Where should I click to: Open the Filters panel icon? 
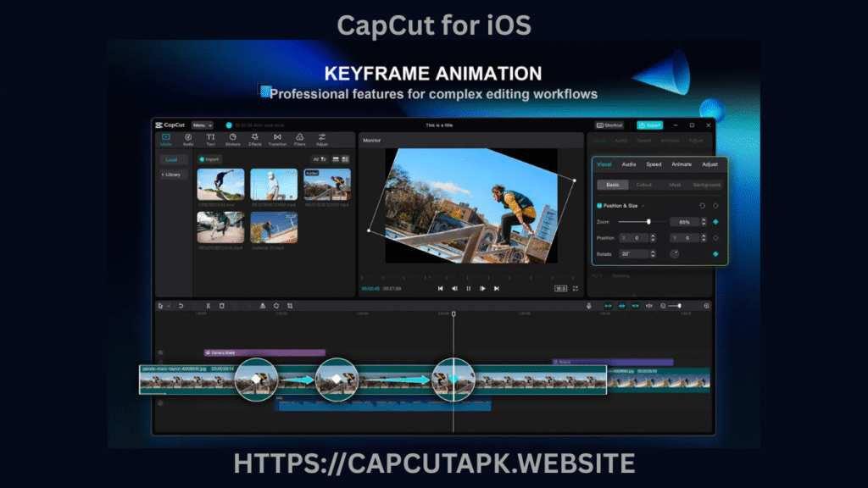coord(299,136)
